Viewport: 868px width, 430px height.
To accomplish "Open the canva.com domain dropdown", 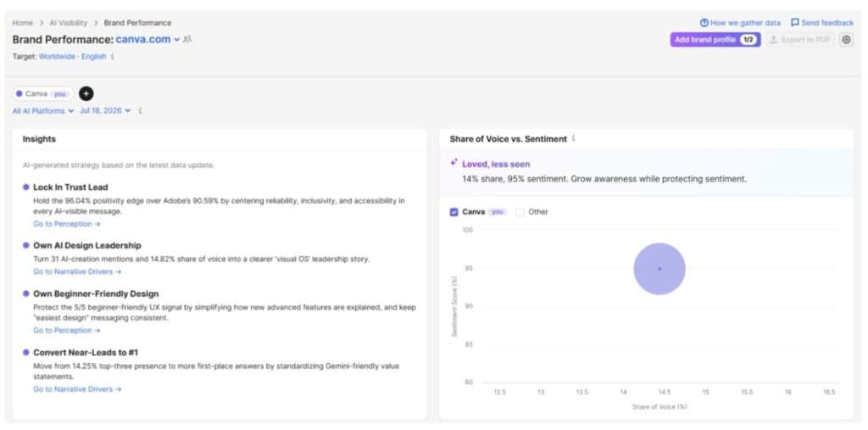I will tap(176, 40).
